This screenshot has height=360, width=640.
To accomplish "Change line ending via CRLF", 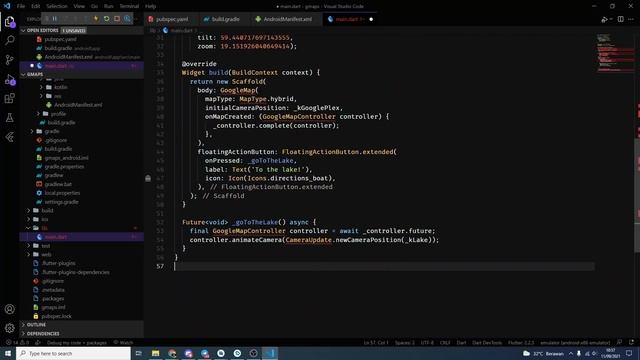I will [445, 342].
